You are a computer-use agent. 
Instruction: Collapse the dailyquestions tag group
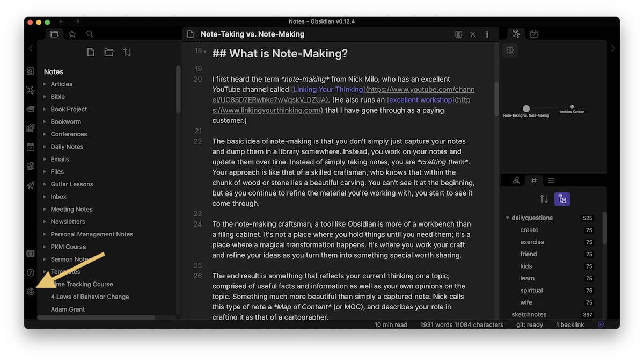point(507,218)
